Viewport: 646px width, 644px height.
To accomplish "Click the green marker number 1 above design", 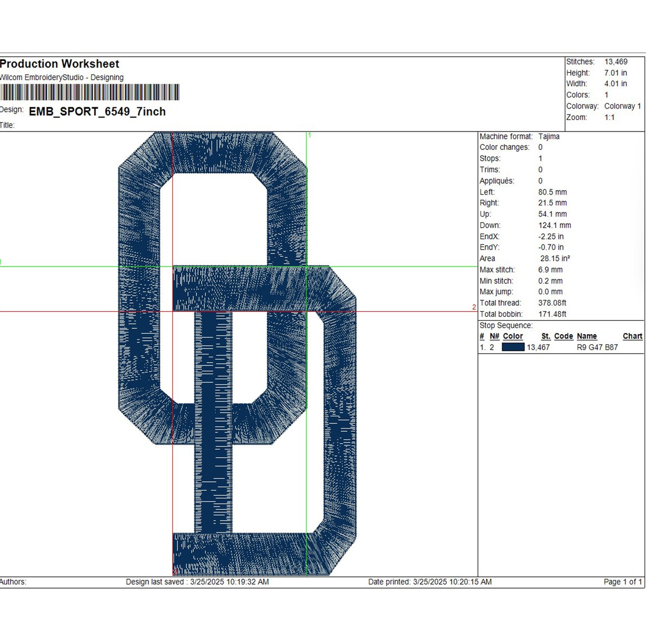I will tap(309, 135).
